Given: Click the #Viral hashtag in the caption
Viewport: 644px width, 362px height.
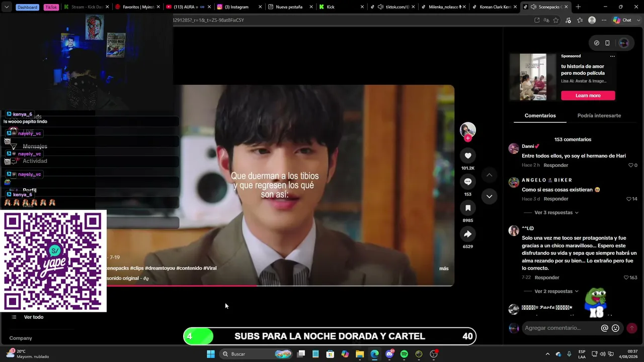Looking at the screenshot, I should coord(210,268).
